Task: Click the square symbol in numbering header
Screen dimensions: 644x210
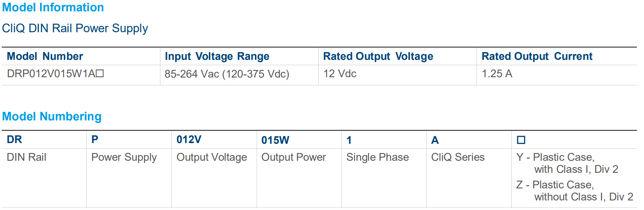Action: coord(521,140)
